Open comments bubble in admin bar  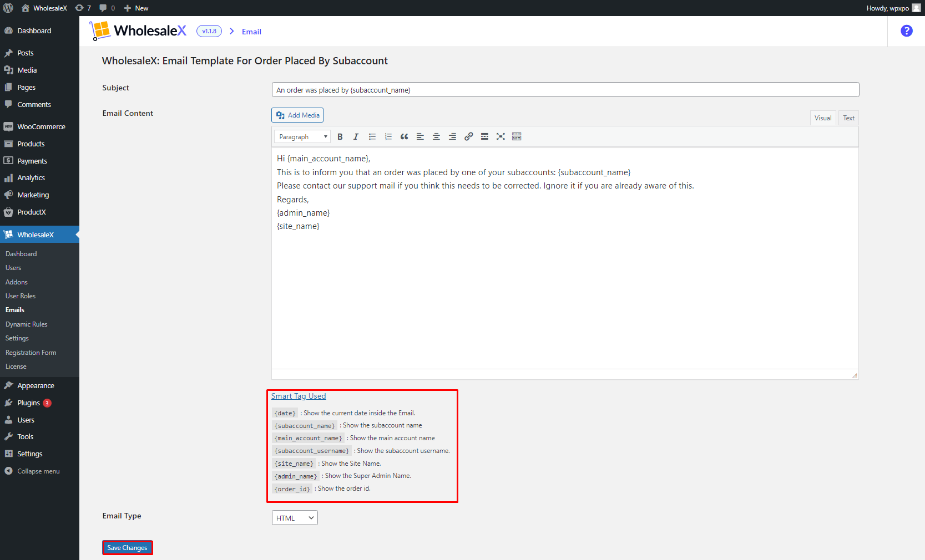pyautogui.click(x=107, y=8)
